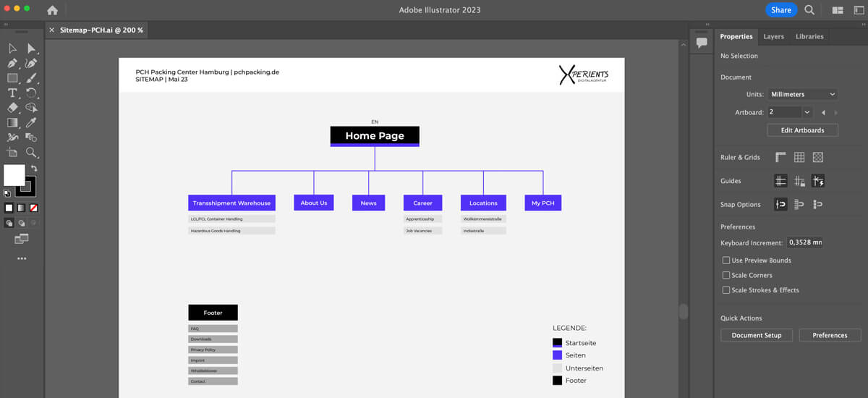The width and height of the screenshot is (868, 398).
Task: Close the Sitemap-PCH.ai document tab
Action: coord(51,30)
